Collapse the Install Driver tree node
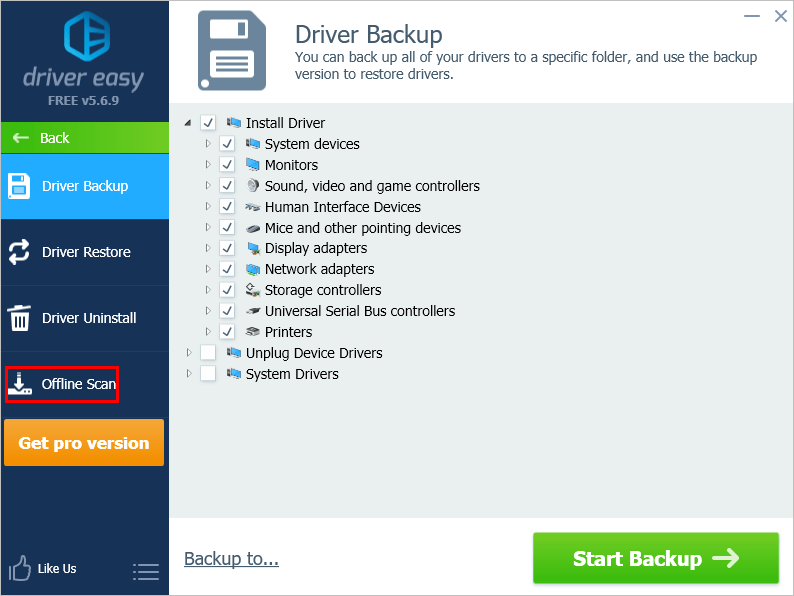The width and height of the screenshot is (794, 596). tap(188, 123)
